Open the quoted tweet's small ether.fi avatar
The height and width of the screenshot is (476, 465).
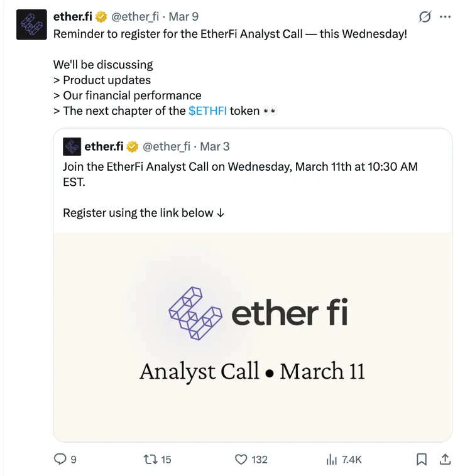click(x=72, y=147)
